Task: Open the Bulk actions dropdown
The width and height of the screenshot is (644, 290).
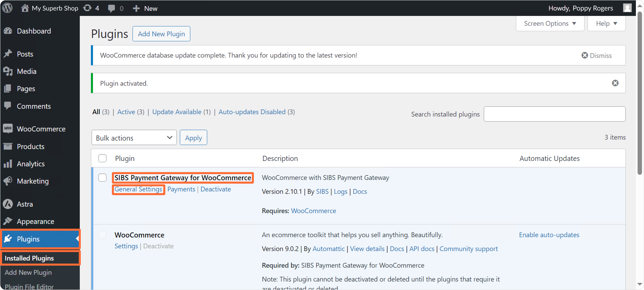Action: [134, 138]
